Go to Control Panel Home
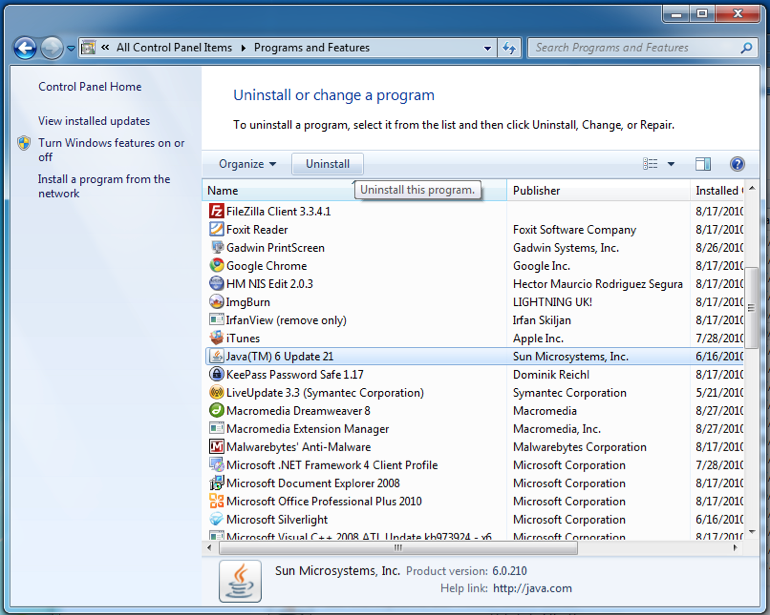The height and width of the screenshot is (615, 770). click(90, 87)
